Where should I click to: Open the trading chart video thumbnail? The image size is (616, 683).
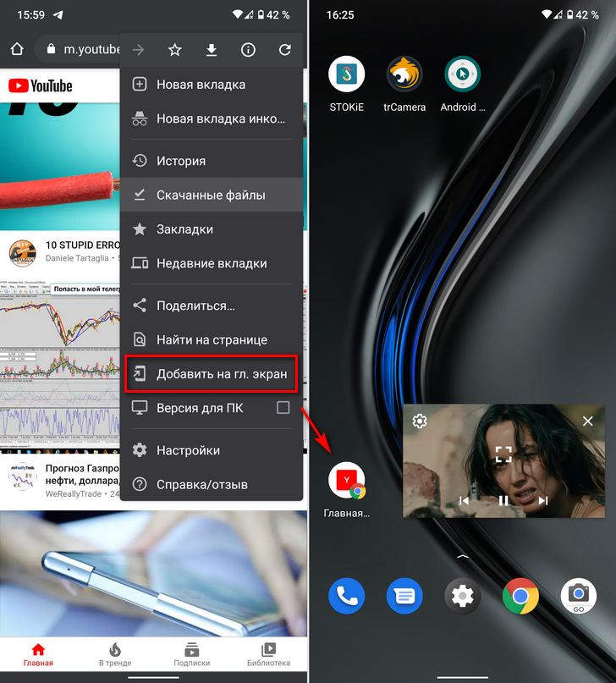point(60,367)
